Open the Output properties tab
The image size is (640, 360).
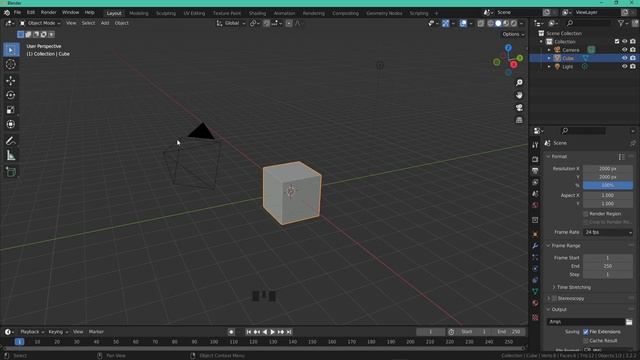tap(535, 171)
